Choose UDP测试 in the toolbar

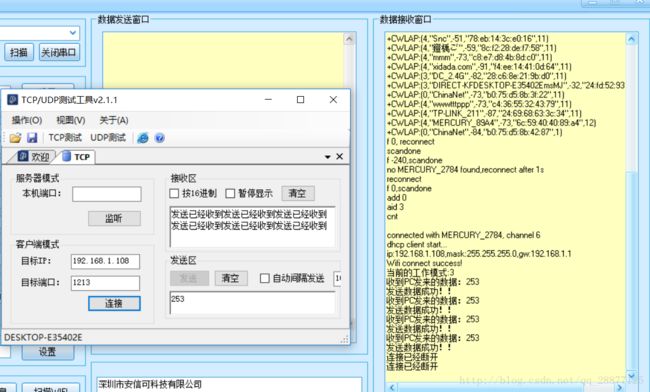tap(108, 138)
